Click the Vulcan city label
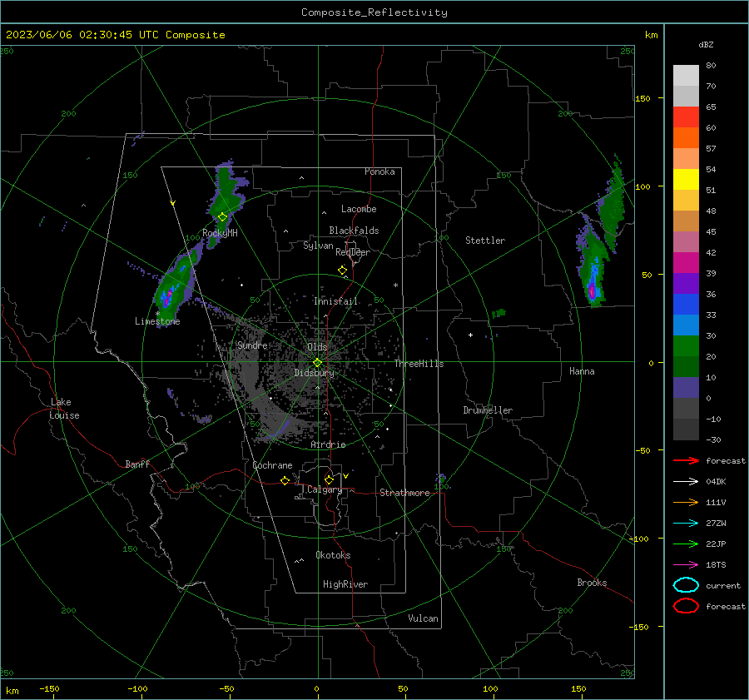749x700 pixels. pos(424,618)
